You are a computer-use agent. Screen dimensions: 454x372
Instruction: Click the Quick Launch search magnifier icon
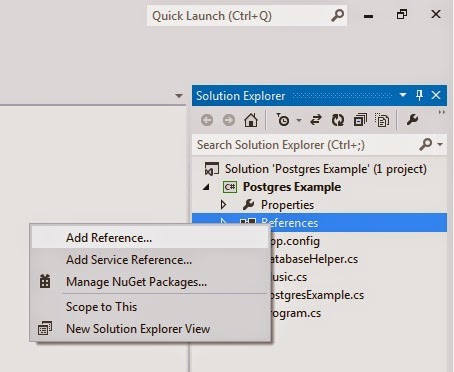[x=337, y=15]
